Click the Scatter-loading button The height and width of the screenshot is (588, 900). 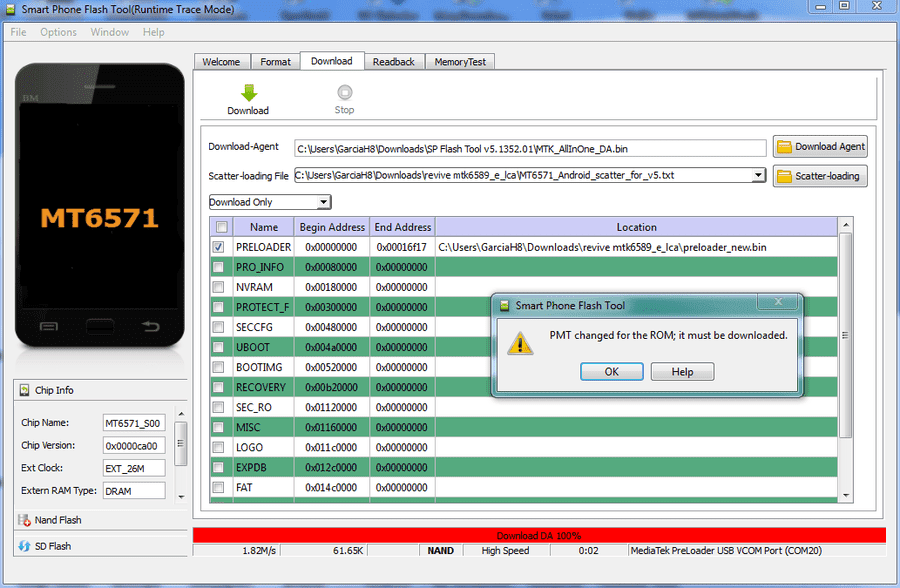(x=820, y=176)
